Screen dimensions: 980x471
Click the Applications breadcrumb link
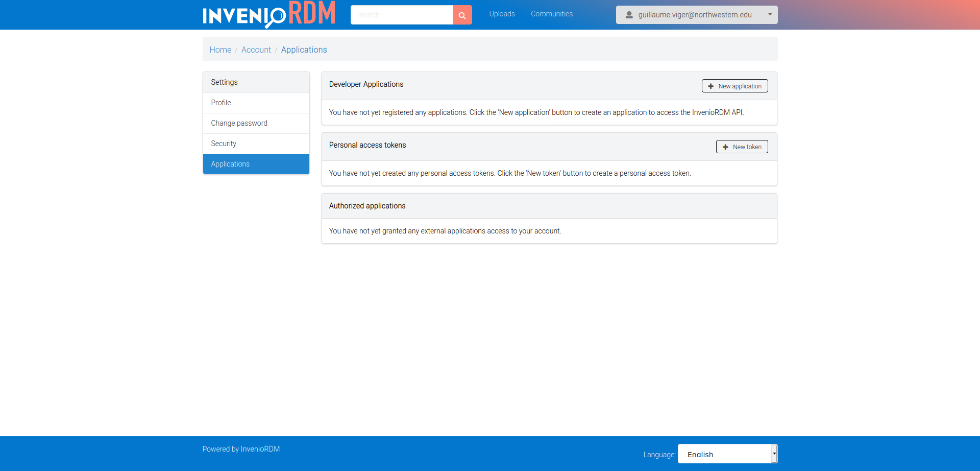pyautogui.click(x=304, y=50)
